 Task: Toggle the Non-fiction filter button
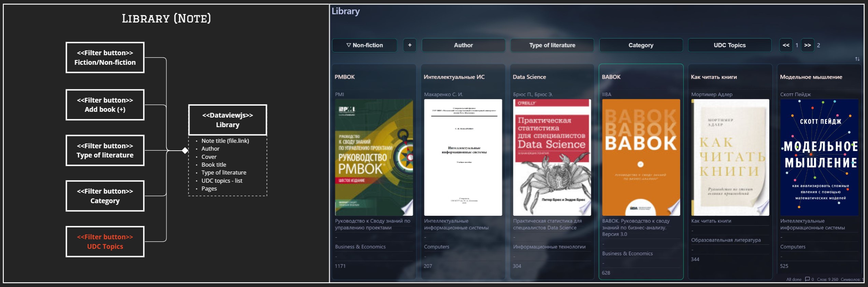point(365,45)
